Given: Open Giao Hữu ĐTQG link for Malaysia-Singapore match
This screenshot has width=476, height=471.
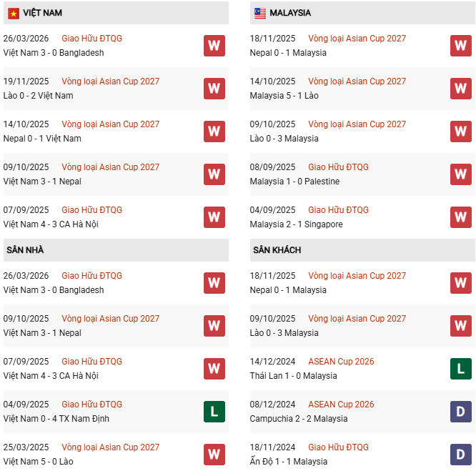Looking at the screenshot, I should pyautogui.click(x=338, y=210).
